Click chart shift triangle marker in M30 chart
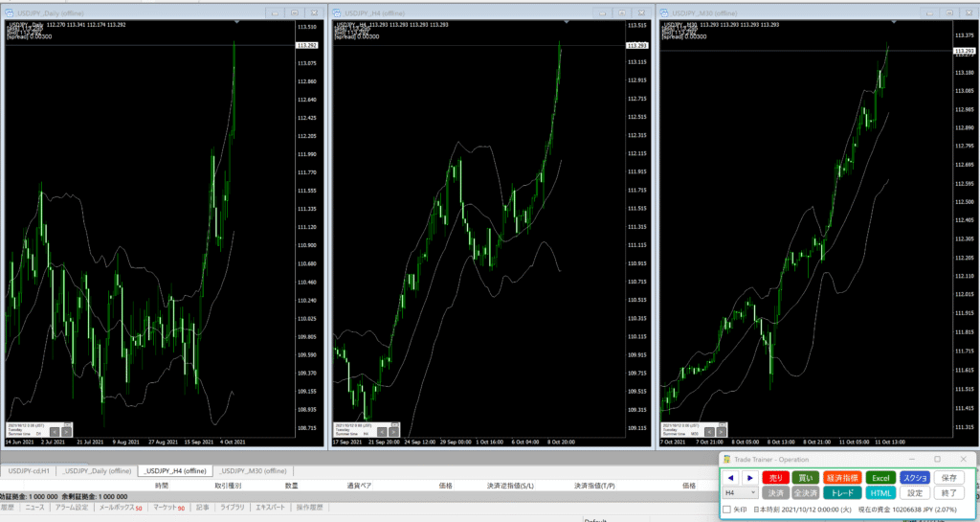980x522 pixels. tap(894, 22)
